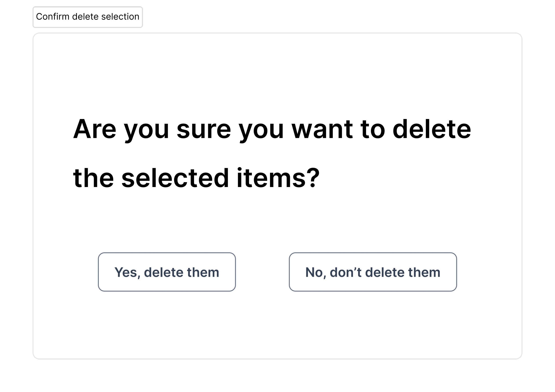Cancel deleting the selected items
This screenshot has width=555, height=392.
click(x=373, y=272)
